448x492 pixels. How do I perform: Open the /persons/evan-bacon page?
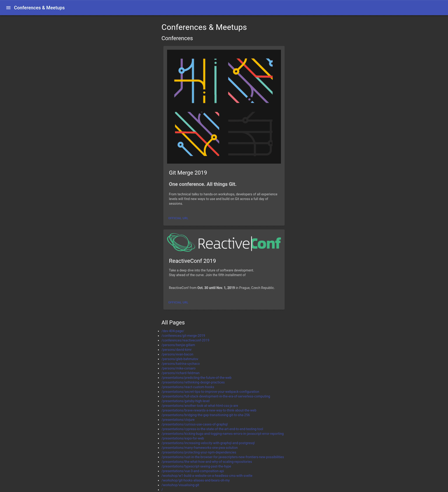pos(177,354)
